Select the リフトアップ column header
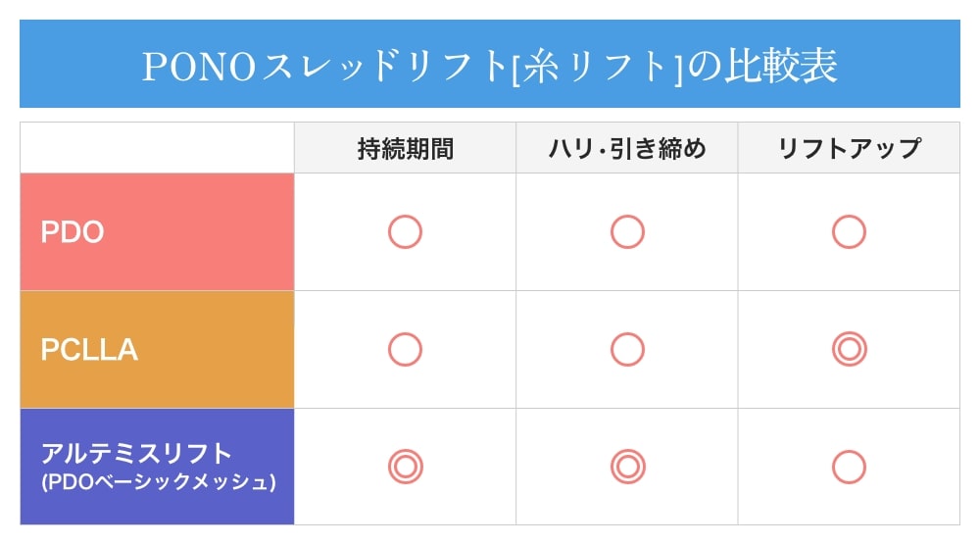Viewport: 980px width, 545px height. tap(849, 148)
